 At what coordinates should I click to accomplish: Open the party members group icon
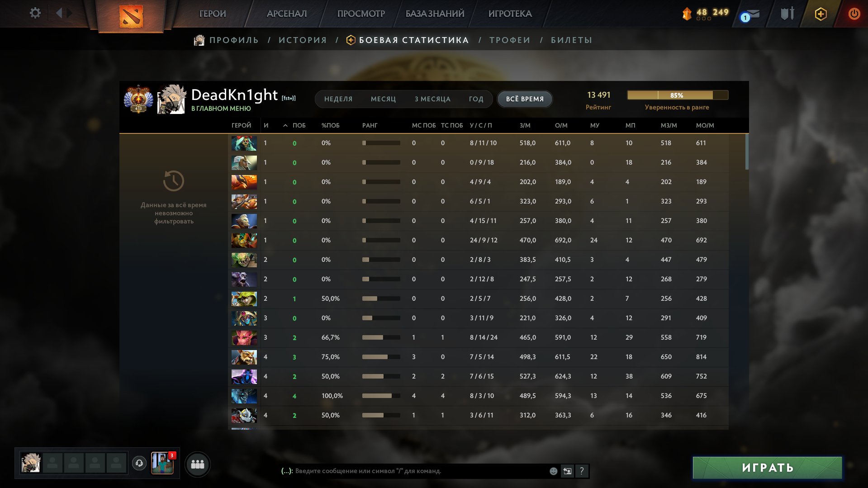[x=198, y=464]
